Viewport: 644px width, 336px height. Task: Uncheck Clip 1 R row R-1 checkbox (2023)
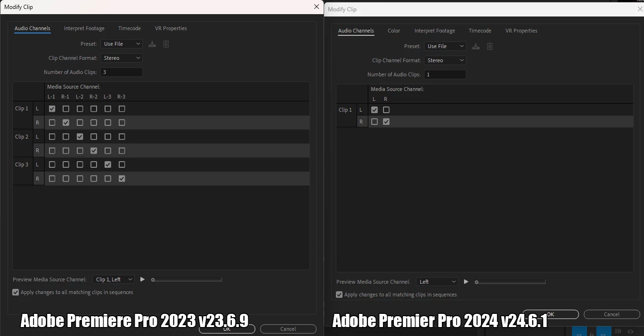[x=66, y=123]
